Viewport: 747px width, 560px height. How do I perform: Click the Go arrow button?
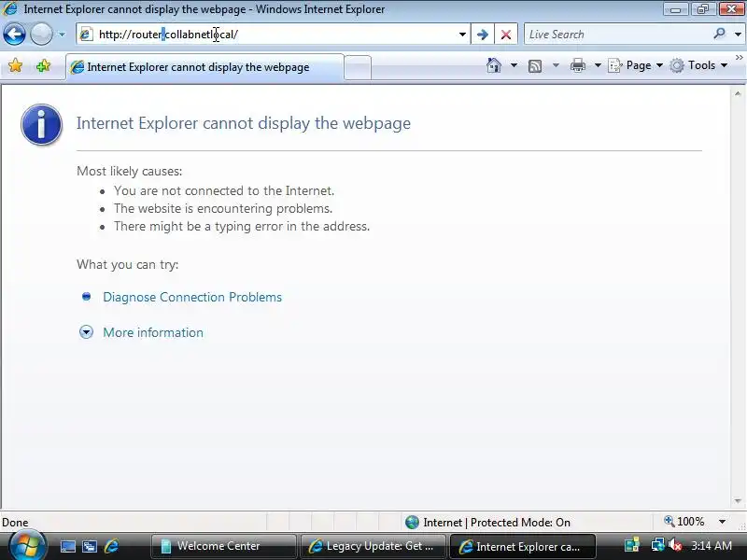point(482,35)
